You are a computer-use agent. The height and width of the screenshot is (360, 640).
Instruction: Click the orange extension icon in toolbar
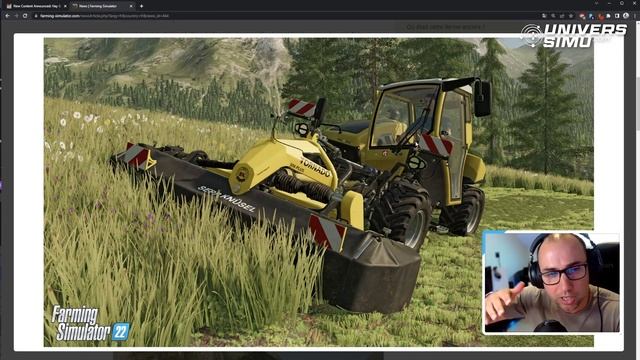[601, 16]
